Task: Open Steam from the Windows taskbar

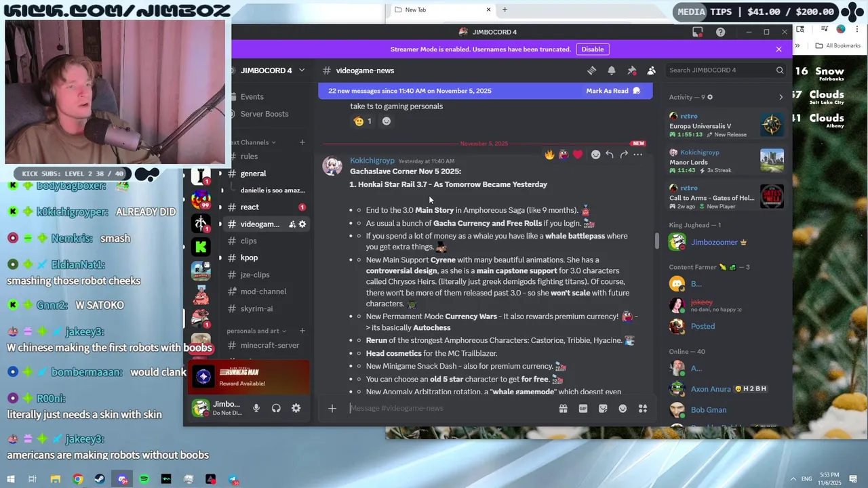Action: point(100,479)
